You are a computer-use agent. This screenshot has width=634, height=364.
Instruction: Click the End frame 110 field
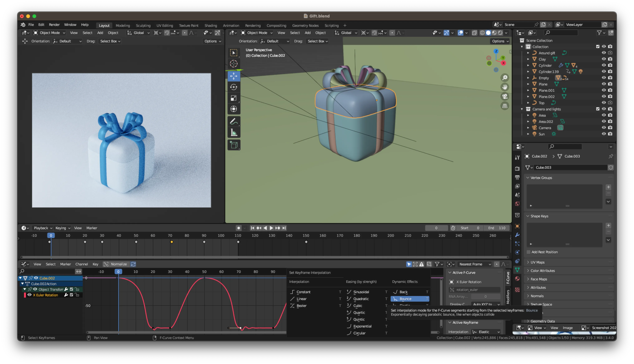click(x=497, y=228)
